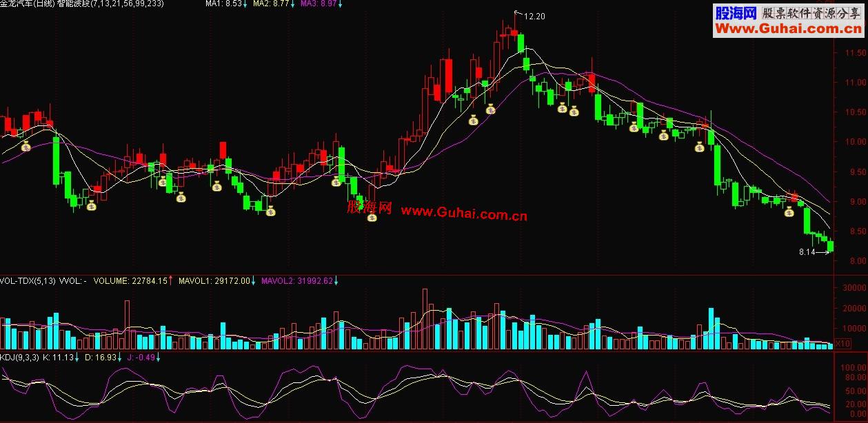Screen dimensions: 868x423
Task: Click the tallest hollow red volume bar in the volume panel
Action: pyautogui.click(x=425, y=319)
